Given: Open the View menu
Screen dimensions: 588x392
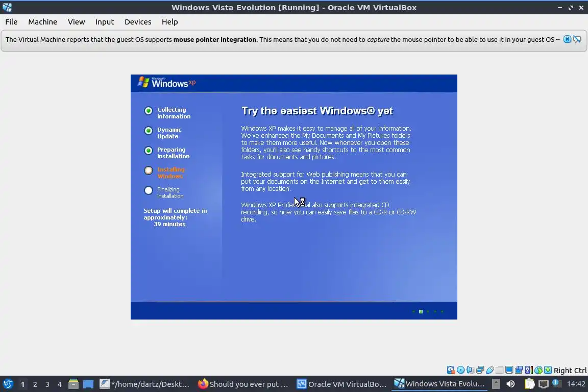Looking at the screenshot, I should coord(76,22).
